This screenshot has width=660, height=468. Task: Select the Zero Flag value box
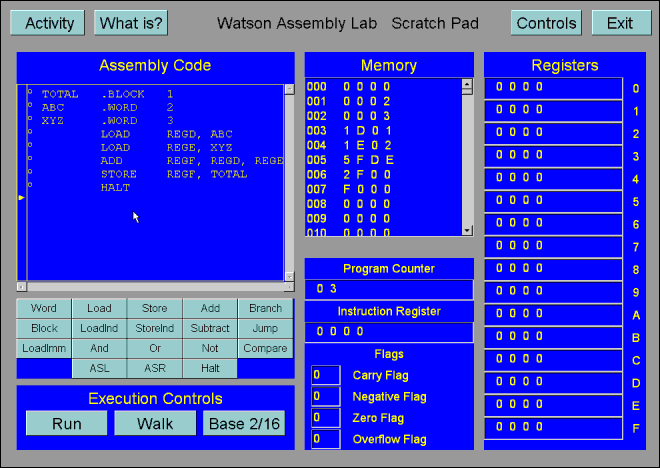point(325,418)
